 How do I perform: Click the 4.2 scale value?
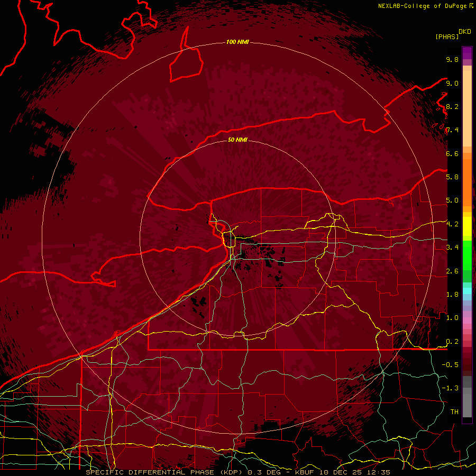click(452, 224)
